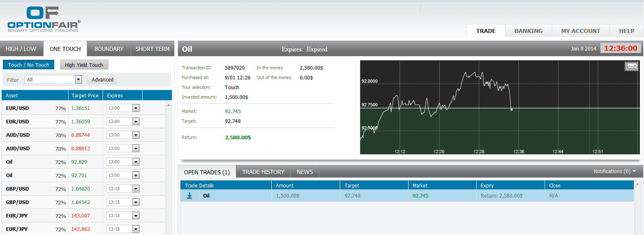Image resolution: width=644 pixels, height=235 pixels.
Task: Click the Trade Details column header
Action: (226, 186)
